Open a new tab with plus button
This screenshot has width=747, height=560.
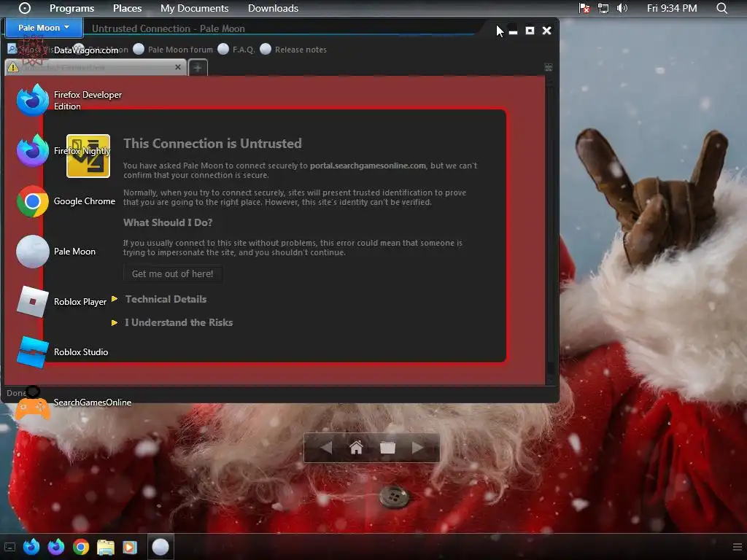pos(198,68)
